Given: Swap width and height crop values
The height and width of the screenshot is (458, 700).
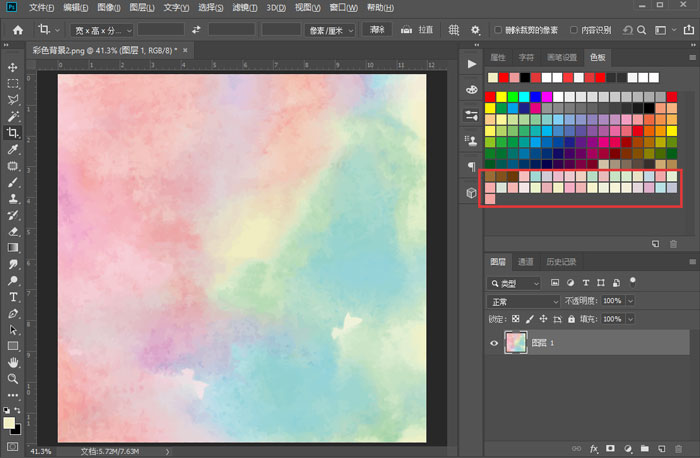Looking at the screenshot, I should point(196,30).
